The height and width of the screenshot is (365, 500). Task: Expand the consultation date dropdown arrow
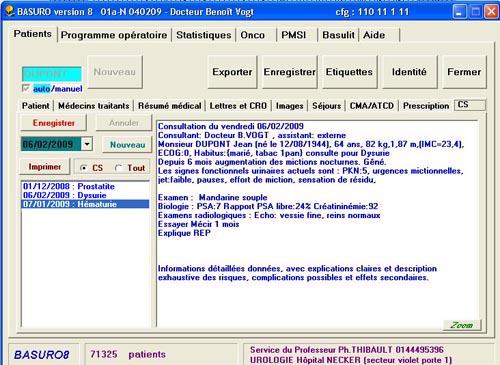tap(87, 144)
